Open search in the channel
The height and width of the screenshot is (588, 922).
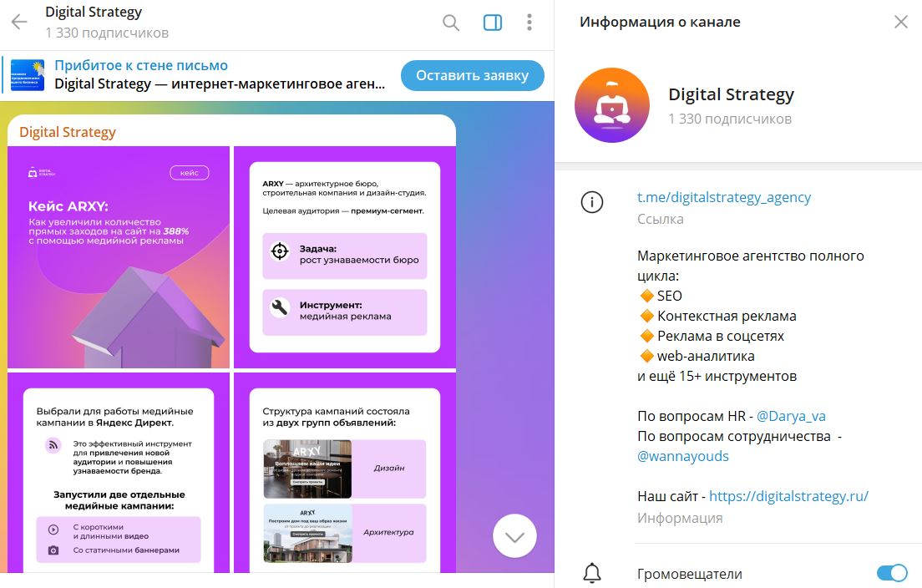[451, 23]
